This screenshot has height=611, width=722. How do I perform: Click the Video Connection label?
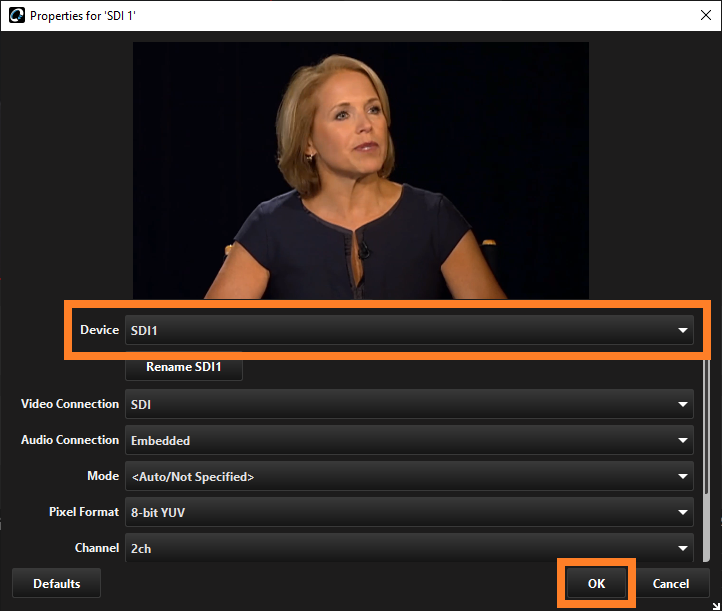[70, 405]
